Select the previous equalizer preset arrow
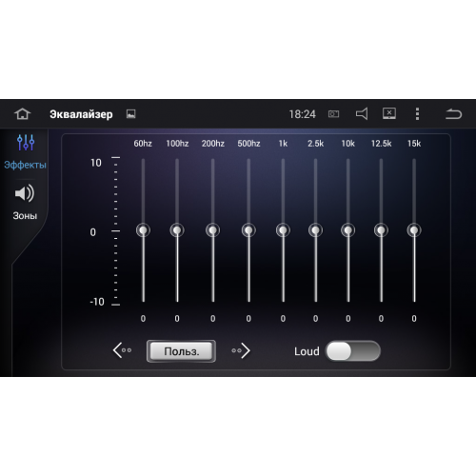 click(x=122, y=350)
